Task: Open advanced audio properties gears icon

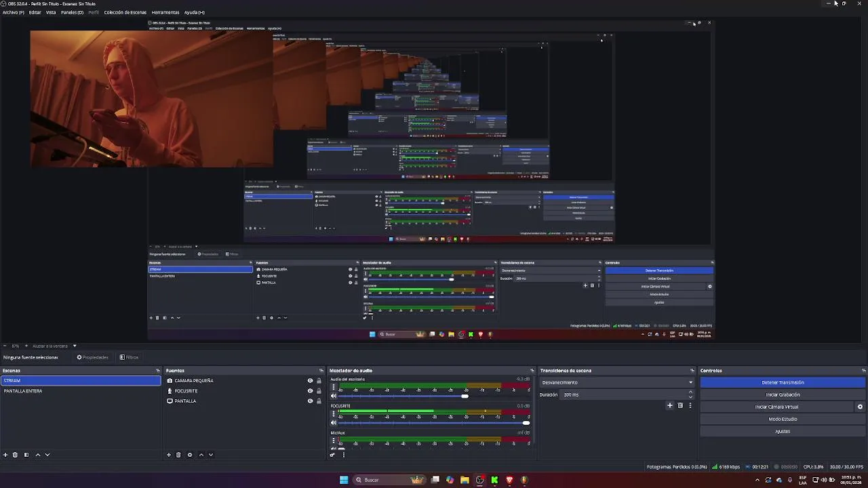Action: 332,455
